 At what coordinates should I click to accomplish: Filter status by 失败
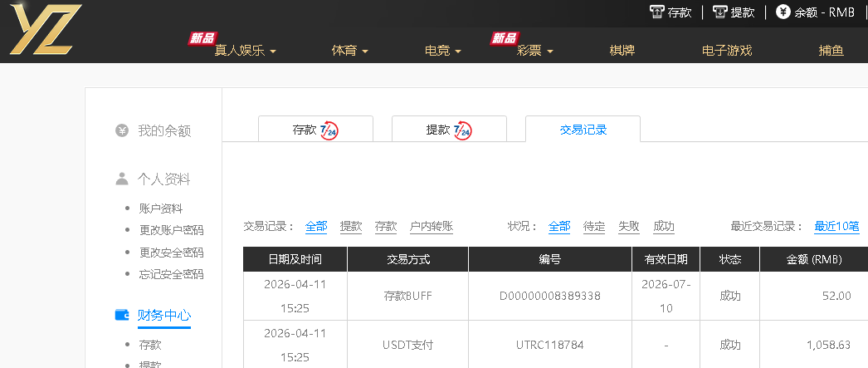pyautogui.click(x=629, y=226)
